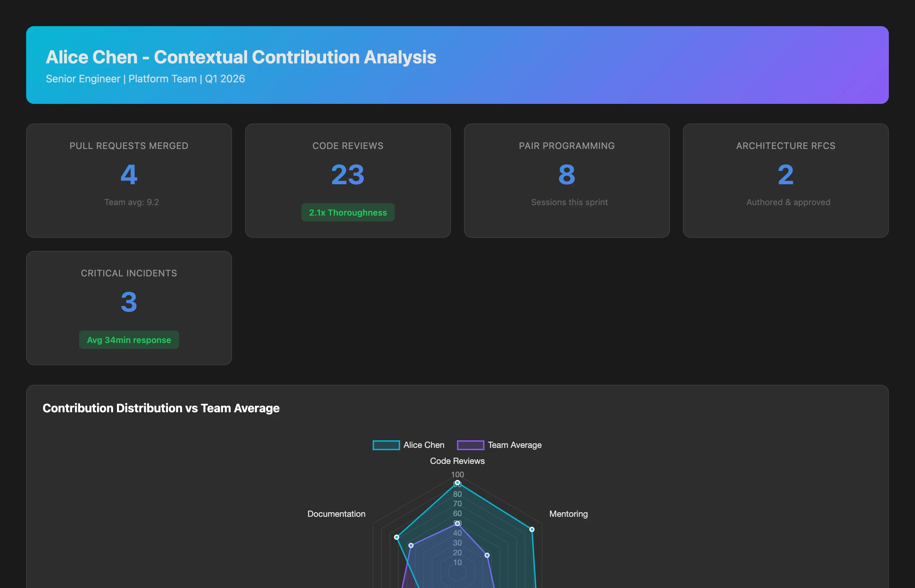Image resolution: width=915 pixels, height=588 pixels.
Task: Click the 'CRITICAL INCIDENTS' card label
Action: click(x=129, y=273)
